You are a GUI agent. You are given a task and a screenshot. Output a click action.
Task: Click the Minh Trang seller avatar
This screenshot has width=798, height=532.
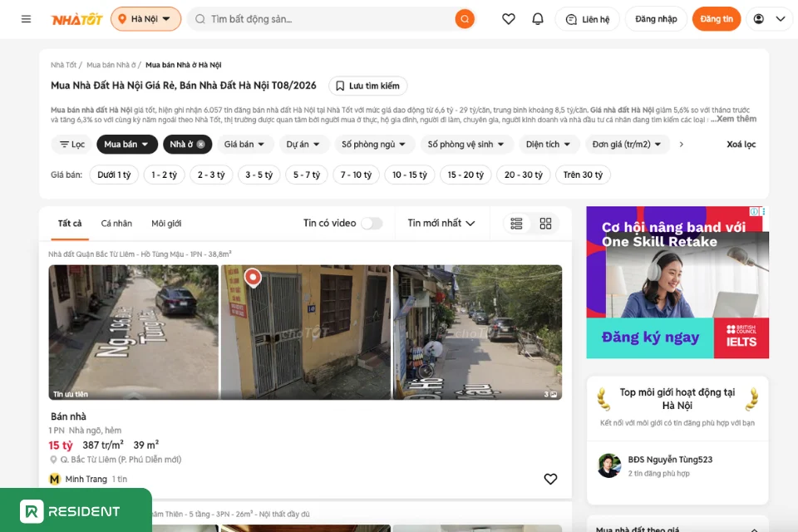[x=55, y=479]
